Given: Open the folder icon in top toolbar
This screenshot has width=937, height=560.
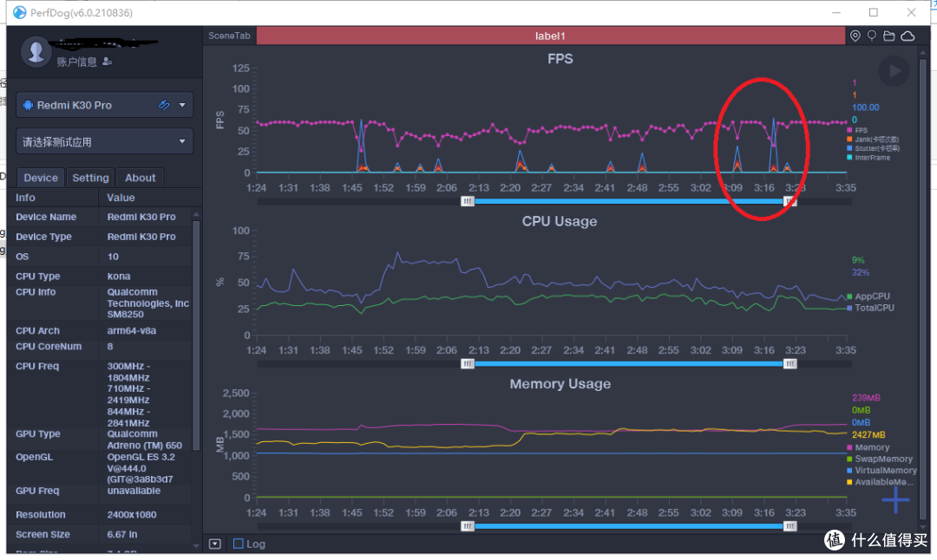Looking at the screenshot, I should [889, 36].
